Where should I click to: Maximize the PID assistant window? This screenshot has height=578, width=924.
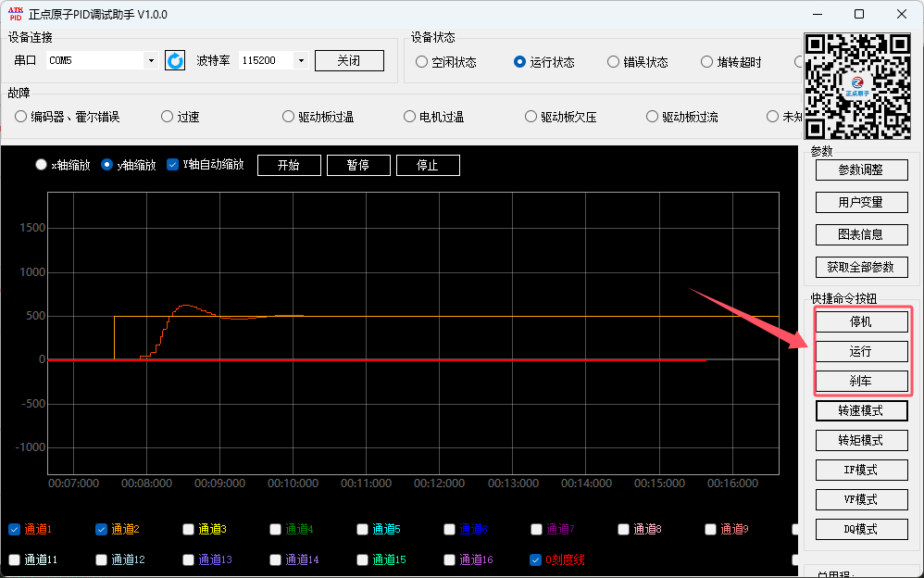859,14
